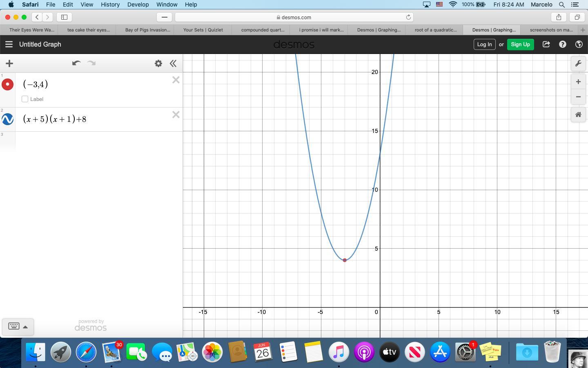Switch to the compounded quart... tab
Viewport: 588px width, 368px height.
click(263, 30)
